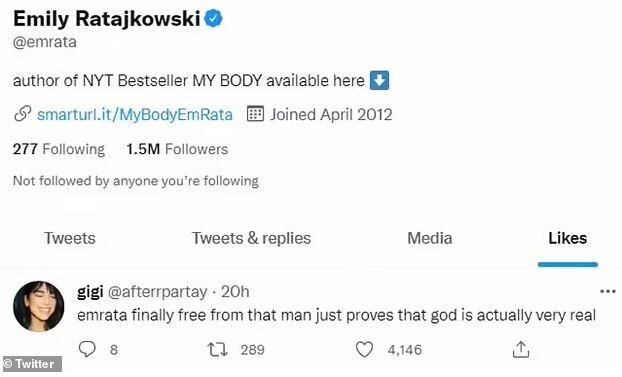View the 277 Following list
622x377 pixels.
tap(59, 149)
